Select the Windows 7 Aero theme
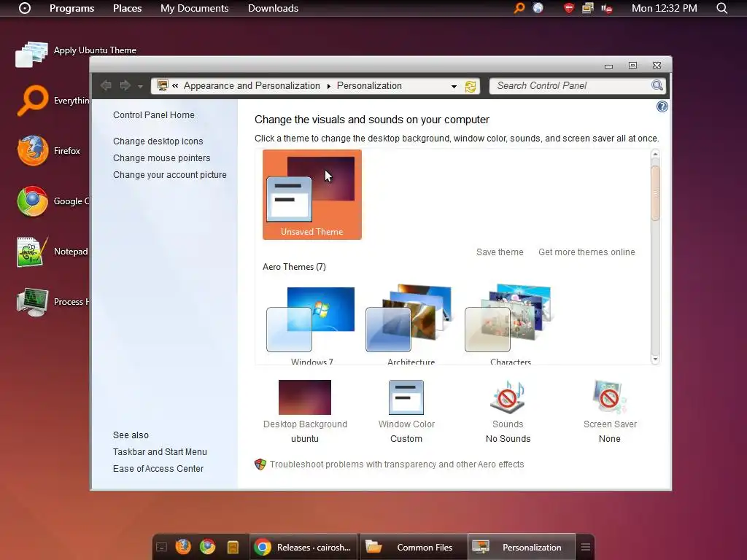 [311, 324]
